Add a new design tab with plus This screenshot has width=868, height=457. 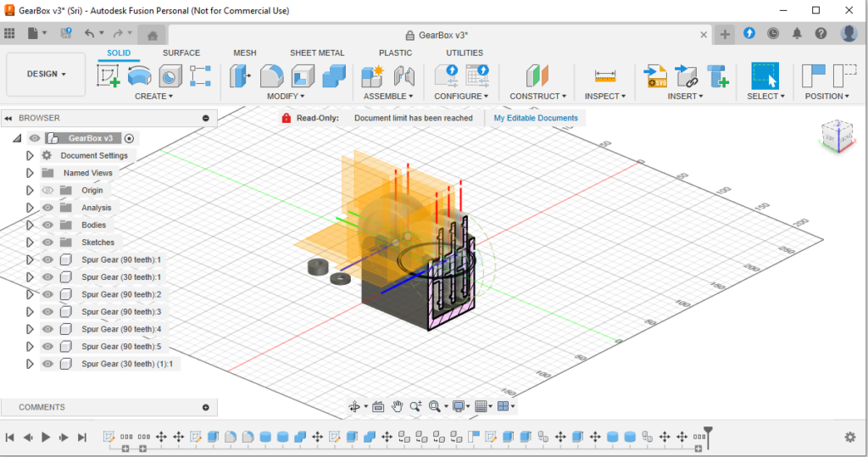pyautogui.click(x=725, y=35)
